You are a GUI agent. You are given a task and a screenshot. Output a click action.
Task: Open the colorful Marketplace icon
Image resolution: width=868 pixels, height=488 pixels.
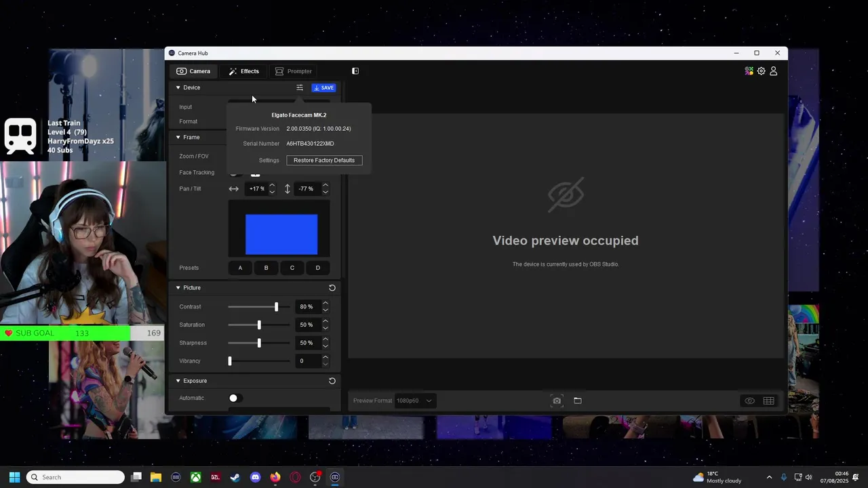749,71
